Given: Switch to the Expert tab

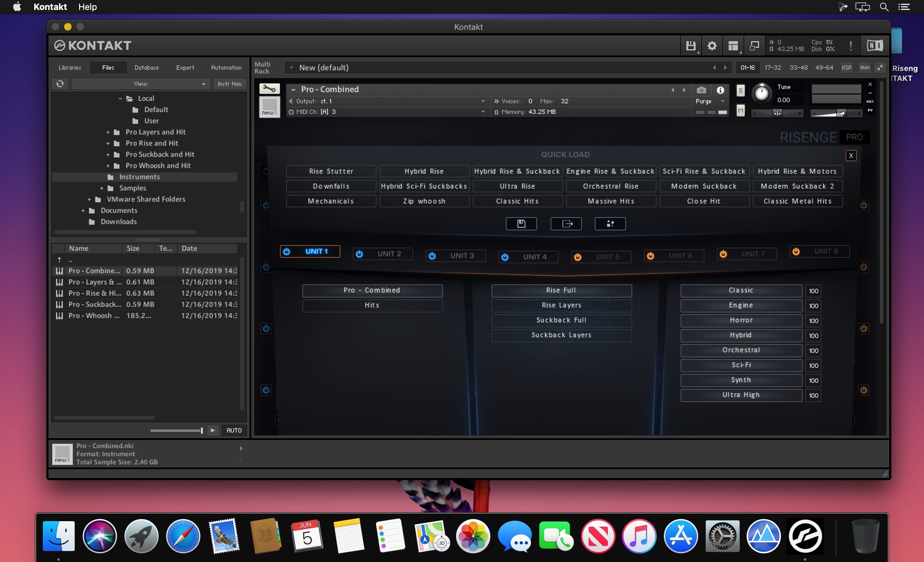Looking at the screenshot, I should (185, 68).
